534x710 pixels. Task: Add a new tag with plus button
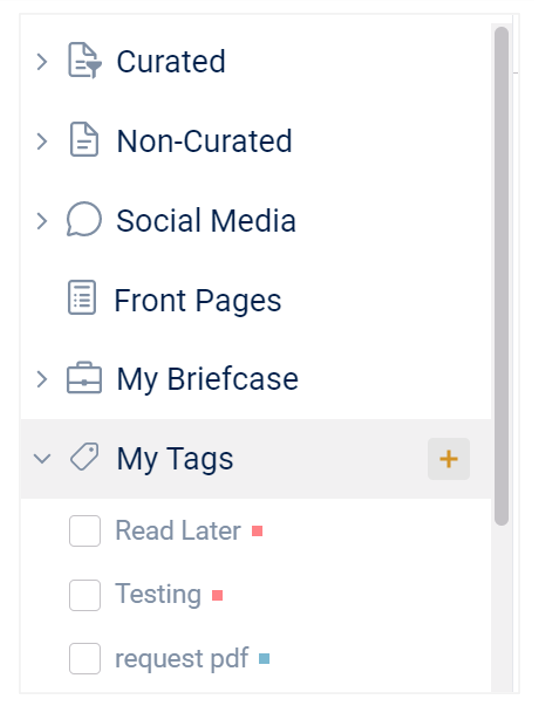pyautogui.click(x=448, y=459)
